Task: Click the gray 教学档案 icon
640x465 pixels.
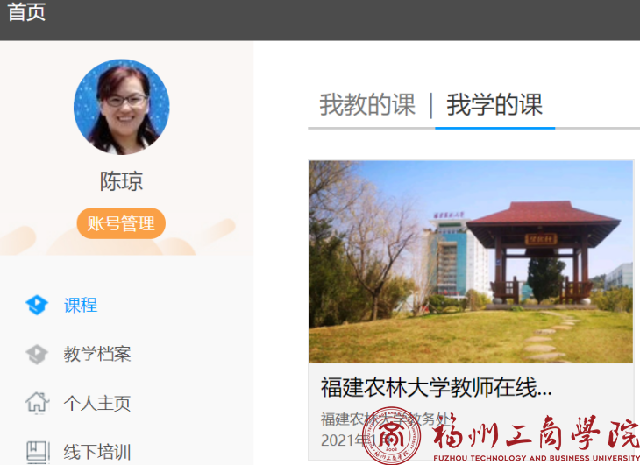Action: [x=37, y=354]
